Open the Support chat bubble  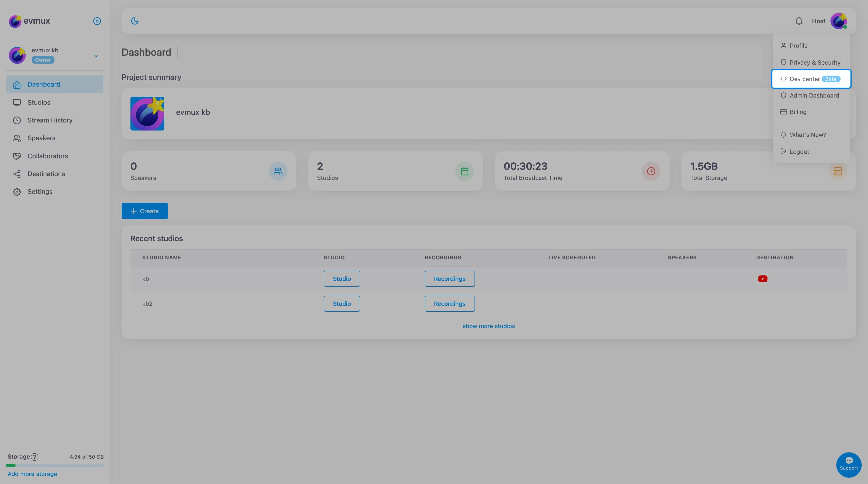tap(849, 465)
